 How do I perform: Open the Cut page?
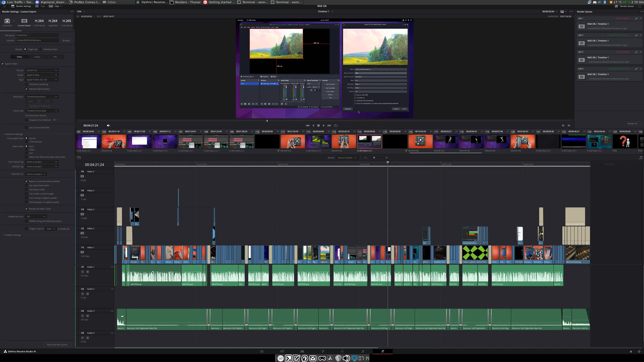282,351
